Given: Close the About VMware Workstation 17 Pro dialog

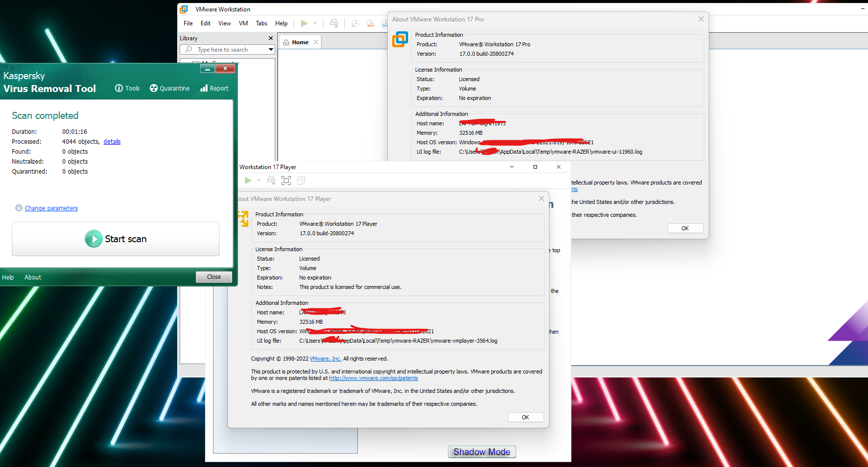Looking at the screenshot, I should (x=701, y=19).
